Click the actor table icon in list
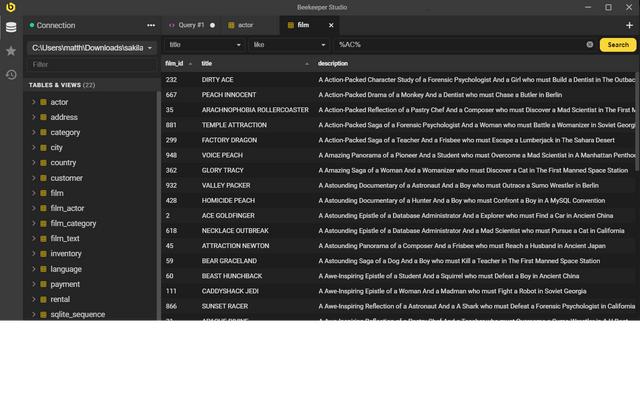The width and height of the screenshot is (640, 412). coord(43,102)
